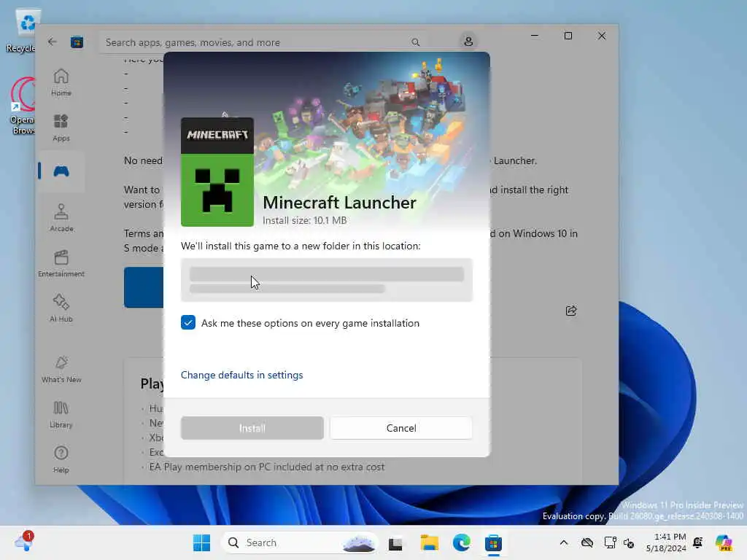Launch Microsoft Edge from taskbar

[461, 542]
